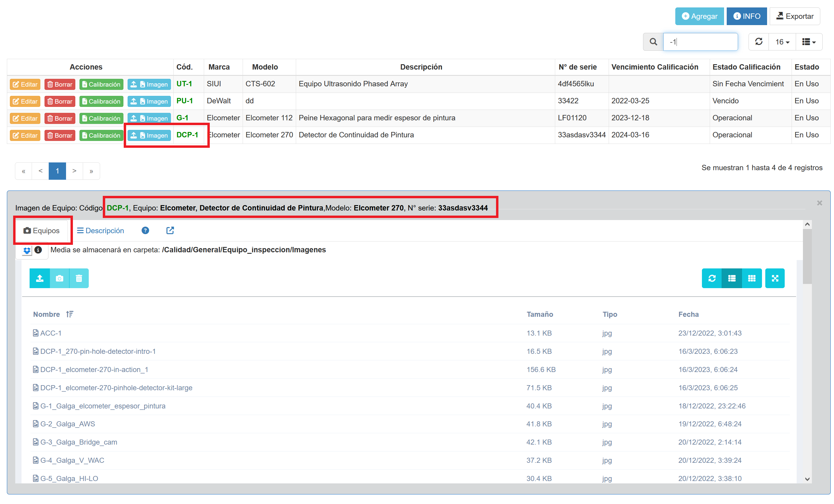
Task: Click the upload file icon in media toolbar
Action: [40, 278]
